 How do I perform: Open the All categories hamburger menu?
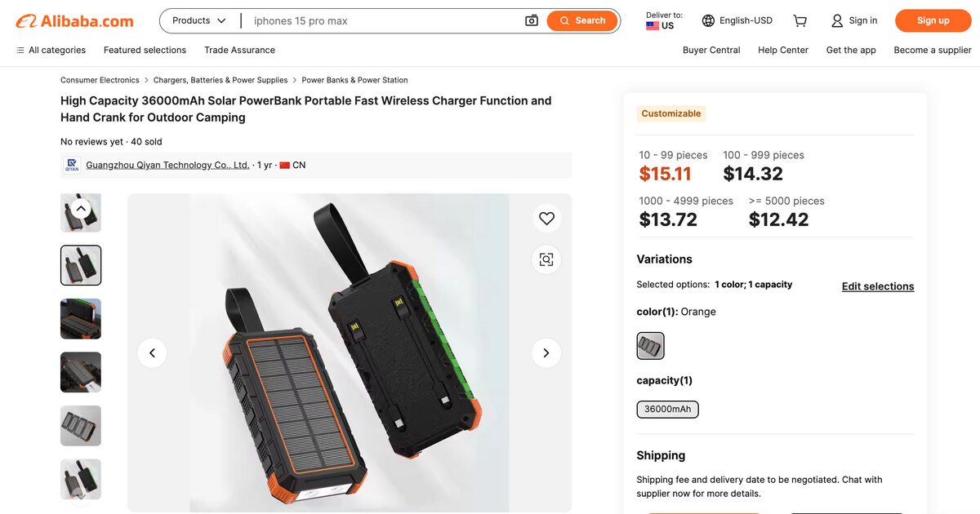[20, 50]
